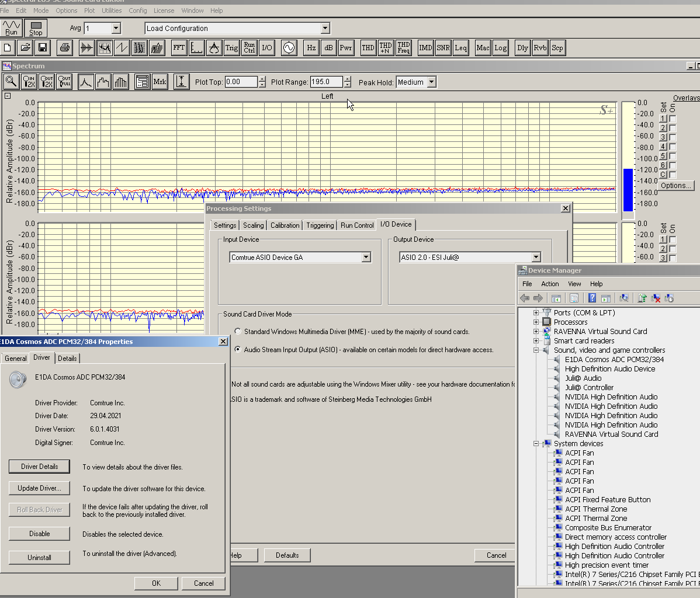Open scaling settings via the ruler icon
The height and width of the screenshot is (598, 700).
pos(196,48)
